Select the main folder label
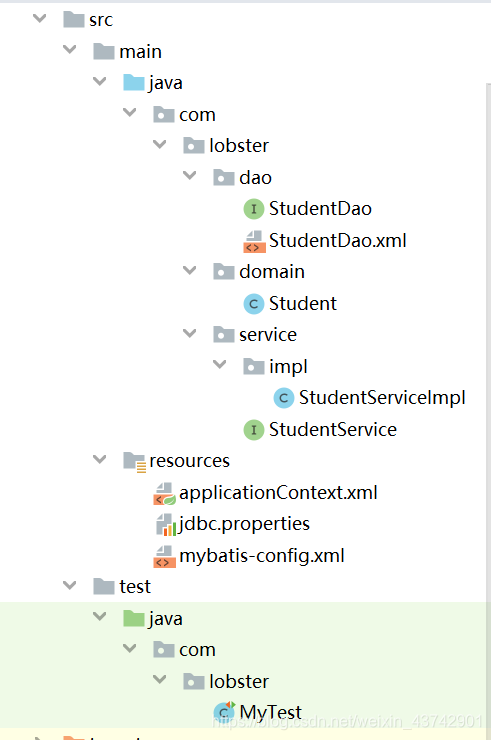Viewport: 491px width, 740px height. coord(140,51)
